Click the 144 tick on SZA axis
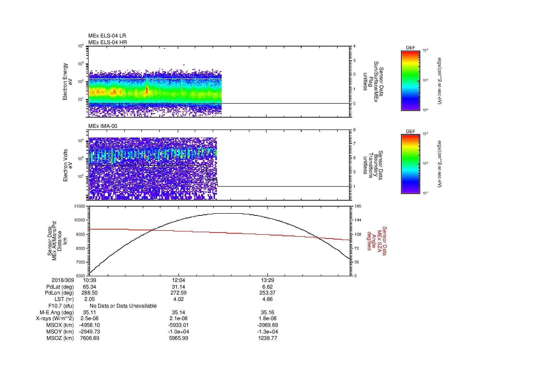 point(358,220)
